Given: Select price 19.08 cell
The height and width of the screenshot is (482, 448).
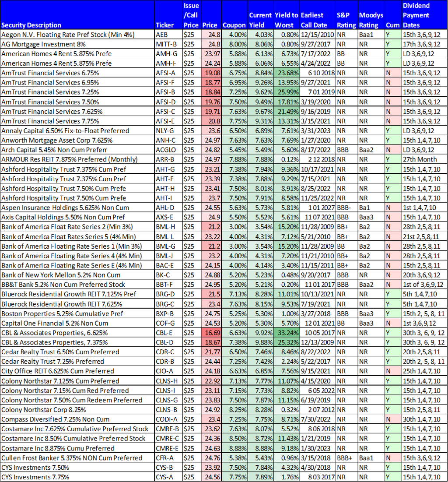Looking at the screenshot, I should pyautogui.click(x=211, y=73).
